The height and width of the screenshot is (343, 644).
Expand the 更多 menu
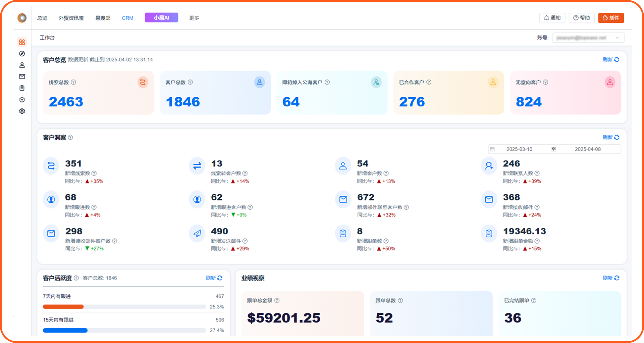194,18
